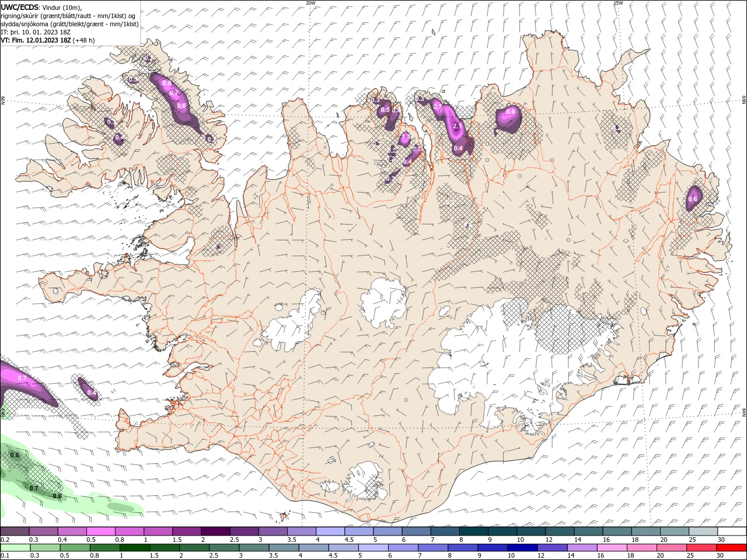The width and height of the screenshot is (747, 560).
Task: Pick the light lavender 4 snow legend swatch
Action: tap(330, 531)
